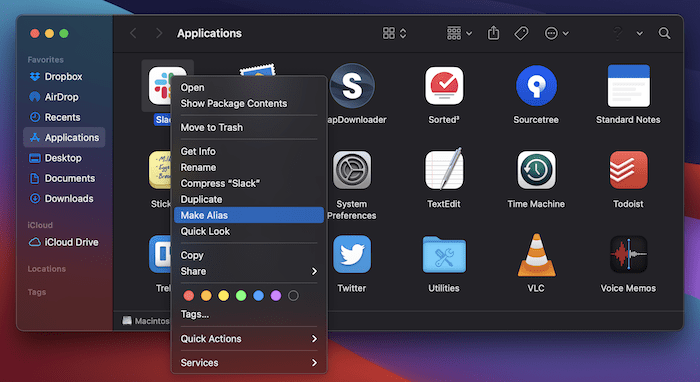
Task: Apply the gray tag color
Action: point(293,295)
